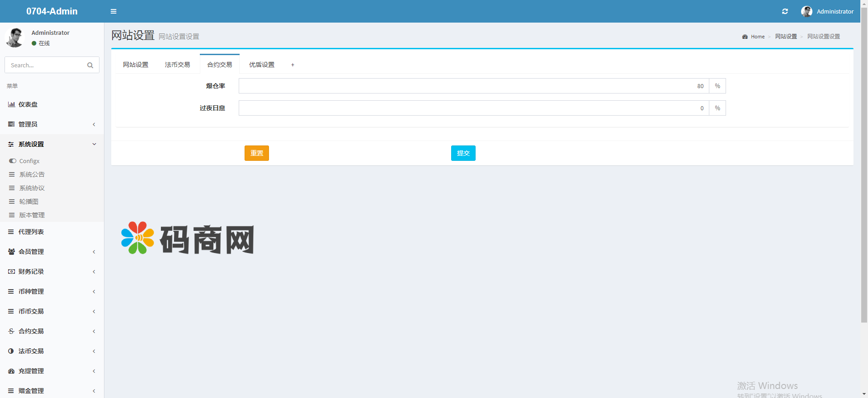The width and height of the screenshot is (868, 398).
Task: Toggle the sidebar with the hamburger icon
Action: (x=113, y=11)
